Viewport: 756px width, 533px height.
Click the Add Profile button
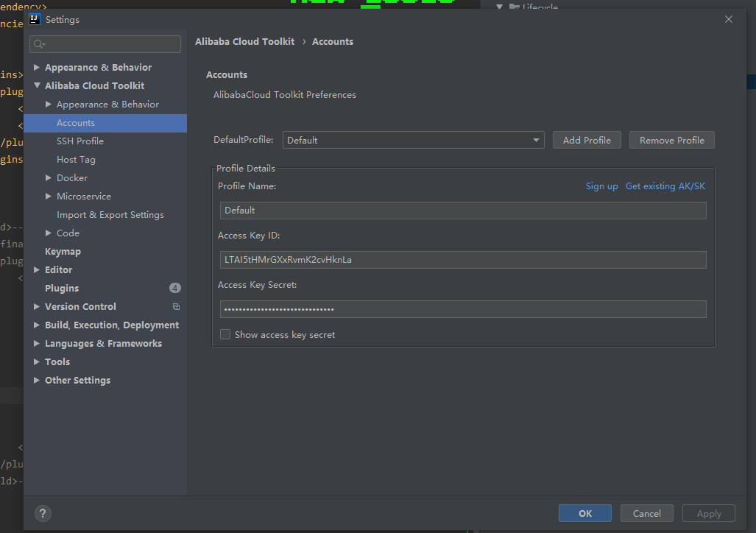[x=587, y=141]
